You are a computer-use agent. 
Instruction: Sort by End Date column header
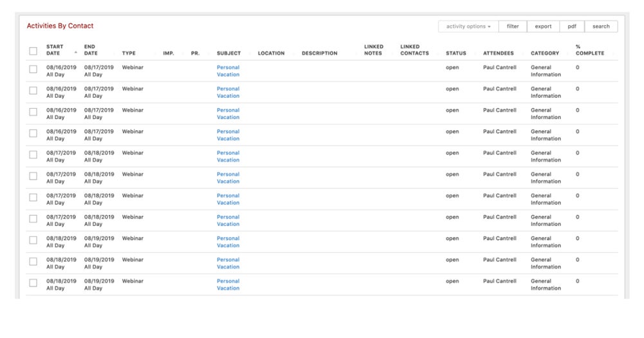(x=91, y=50)
